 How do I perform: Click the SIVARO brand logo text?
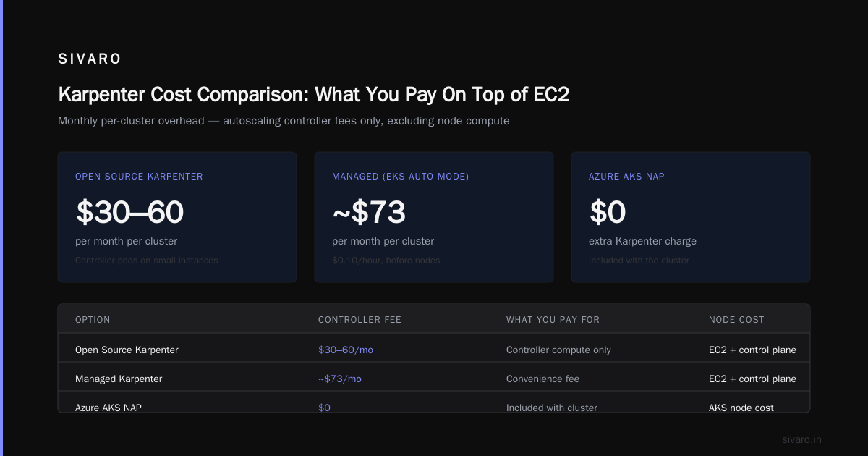pyautogui.click(x=90, y=59)
